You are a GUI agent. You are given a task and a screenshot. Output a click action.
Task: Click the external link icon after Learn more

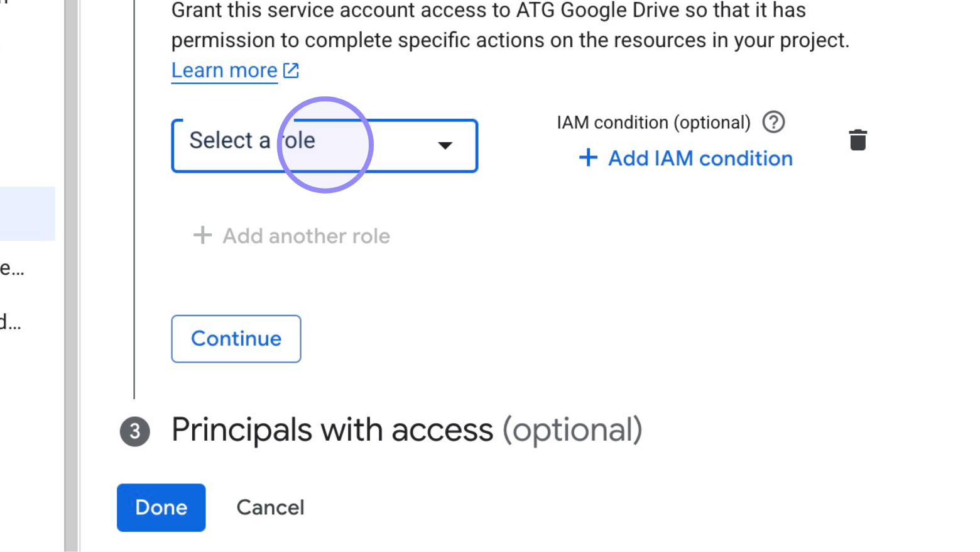click(x=291, y=70)
